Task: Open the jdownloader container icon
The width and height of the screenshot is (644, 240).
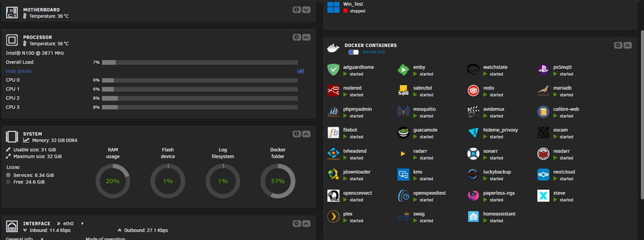Action: coord(333,175)
